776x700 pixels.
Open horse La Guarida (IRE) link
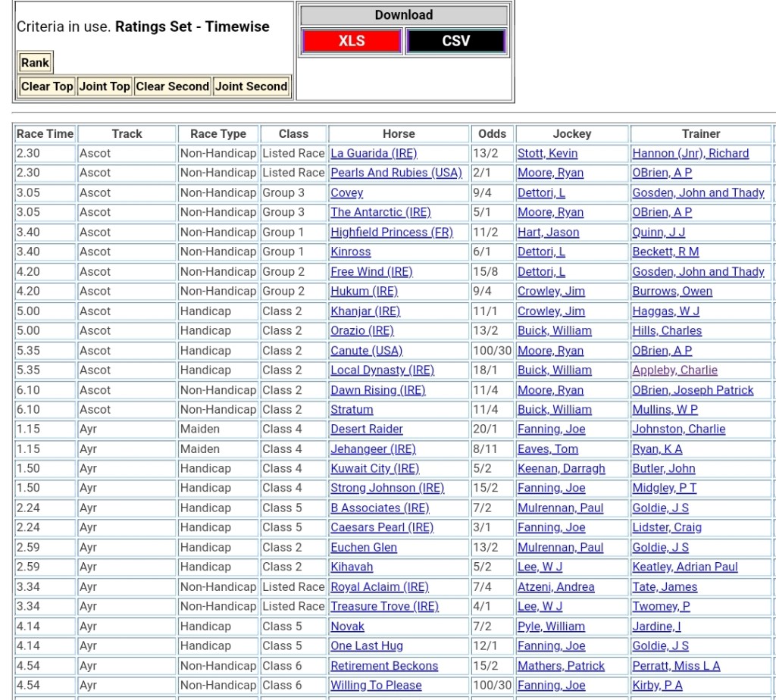pyautogui.click(x=374, y=153)
